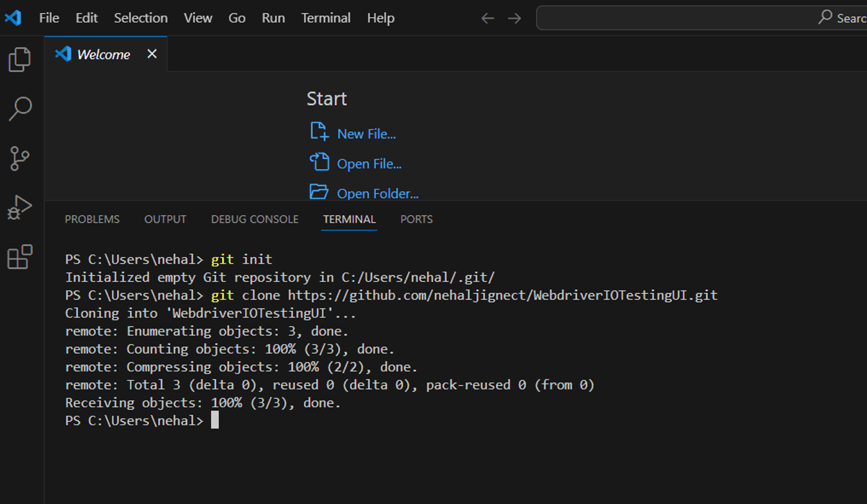The width and height of the screenshot is (867, 504).
Task: Click 'Receiving objects: 100%' line
Action: pos(203,403)
